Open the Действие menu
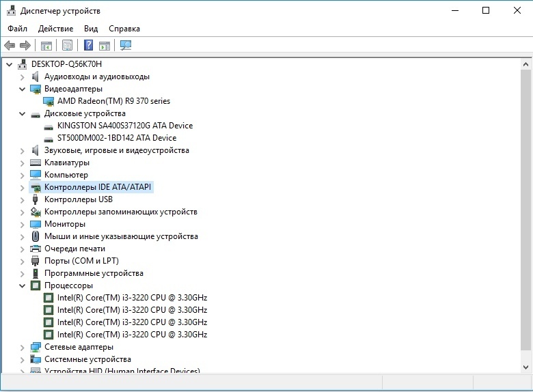Screen dimensions: 533x392 (x=55, y=29)
